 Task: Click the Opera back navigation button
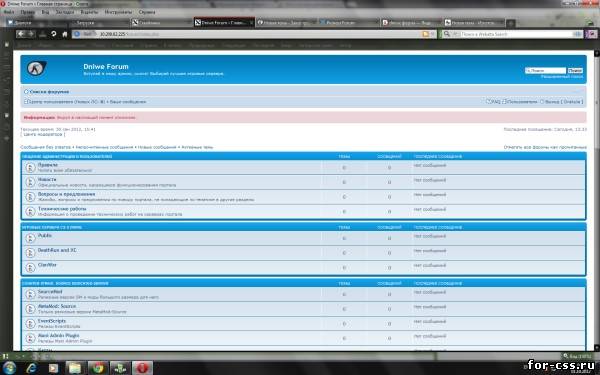pyautogui.click(x=21, y=34)
